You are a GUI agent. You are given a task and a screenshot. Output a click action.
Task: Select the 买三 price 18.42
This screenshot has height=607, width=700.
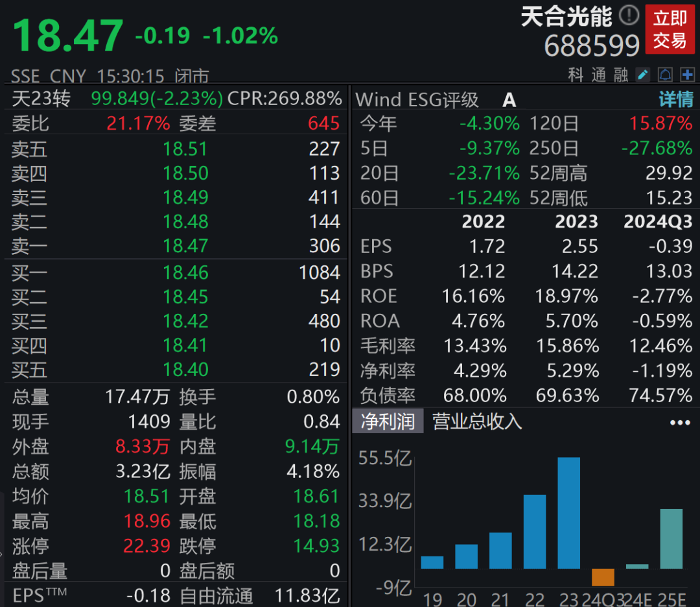point(185,321)
